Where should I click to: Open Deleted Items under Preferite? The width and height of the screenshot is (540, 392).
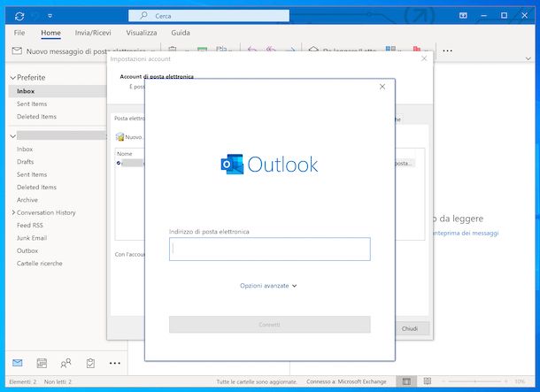(x=36, y=117)
